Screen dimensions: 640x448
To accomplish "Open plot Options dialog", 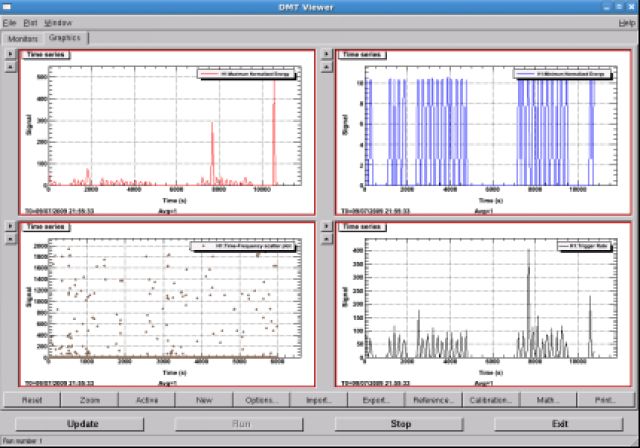I will pyautogui.click(x=261, y=400).
